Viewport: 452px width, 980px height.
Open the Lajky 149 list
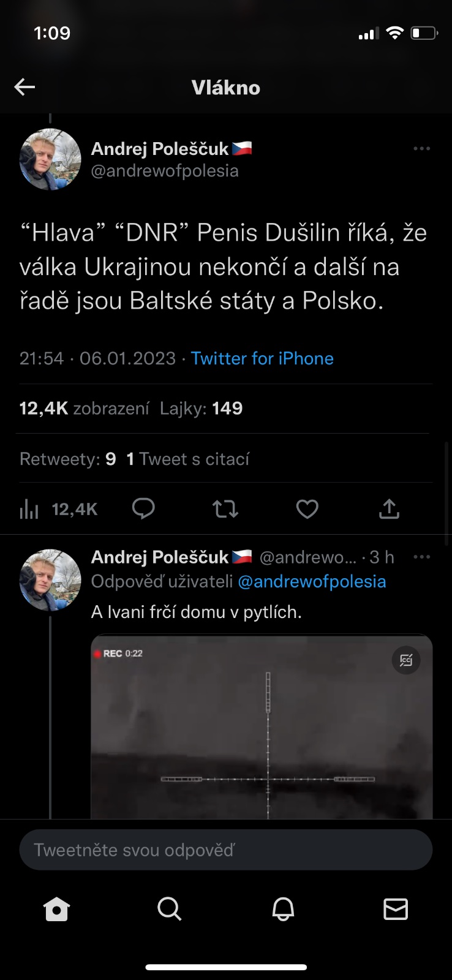(x=201, y=409)
